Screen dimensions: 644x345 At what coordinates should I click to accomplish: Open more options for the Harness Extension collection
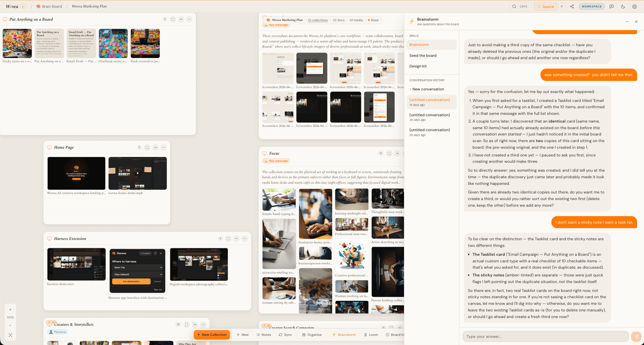[x=245, y=239]
